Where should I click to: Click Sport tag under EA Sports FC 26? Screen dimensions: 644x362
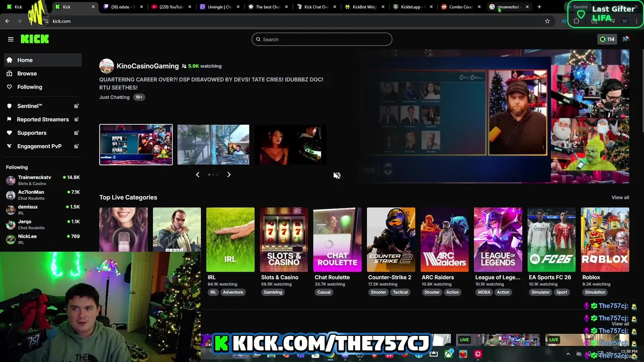(x=561, y=292)
